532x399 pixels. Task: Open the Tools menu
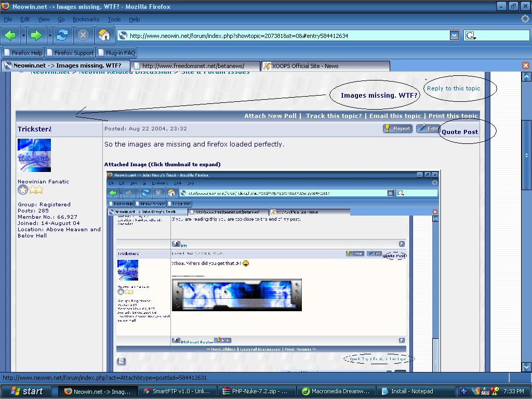pyautogui.click(x=114, y=19)
